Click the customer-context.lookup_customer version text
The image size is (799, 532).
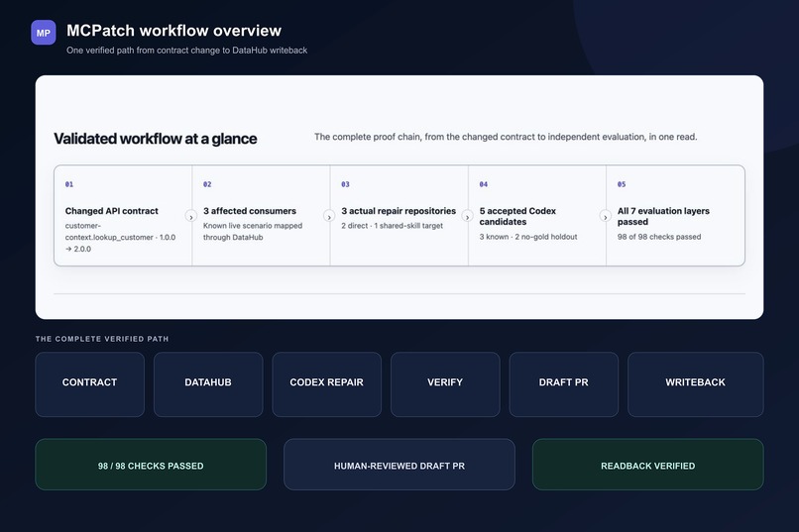point(120,237)
